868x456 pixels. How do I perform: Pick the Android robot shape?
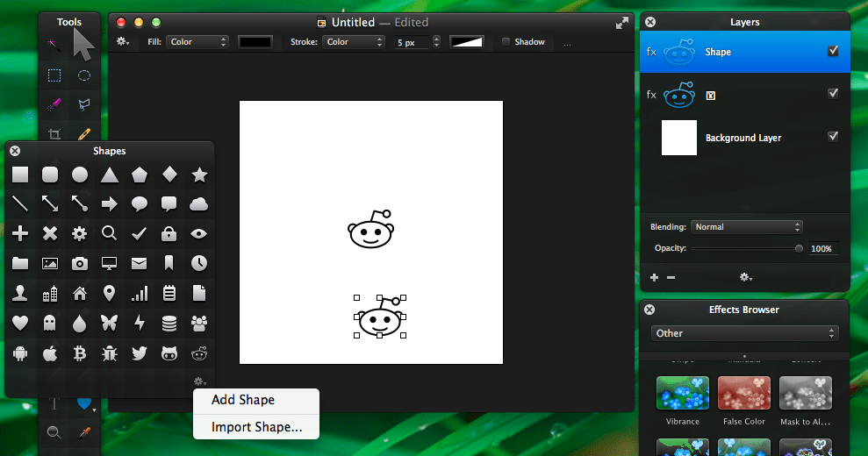20,353
